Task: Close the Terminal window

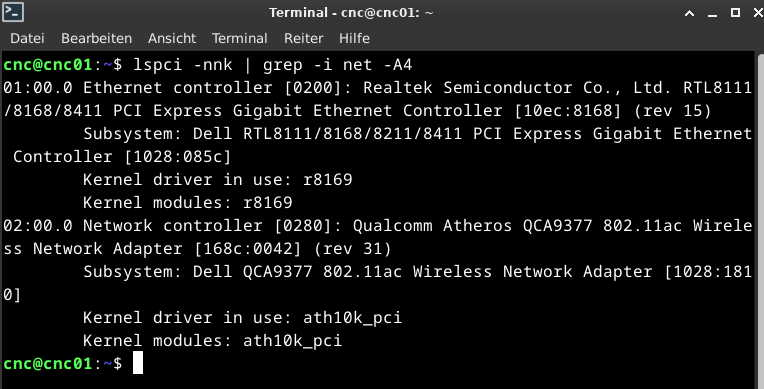Action: click(x=759, y=13)
